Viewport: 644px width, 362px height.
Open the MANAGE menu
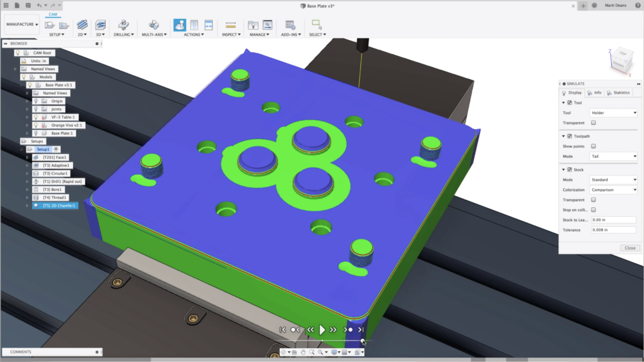point(260,35)
